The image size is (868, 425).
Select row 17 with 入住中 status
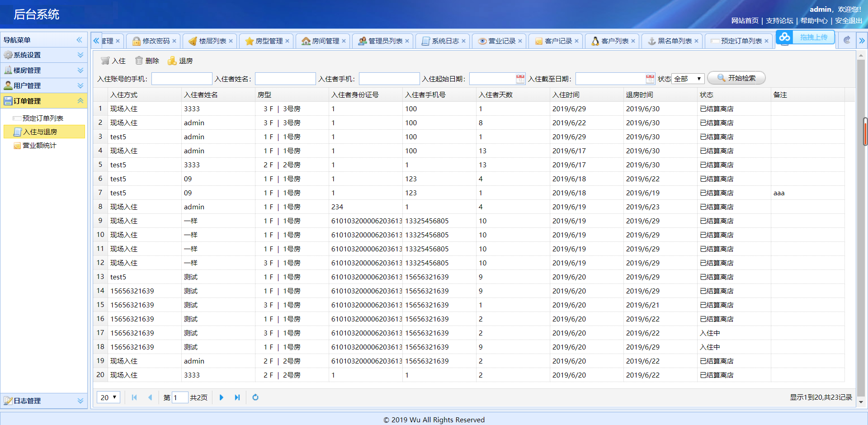469,333
